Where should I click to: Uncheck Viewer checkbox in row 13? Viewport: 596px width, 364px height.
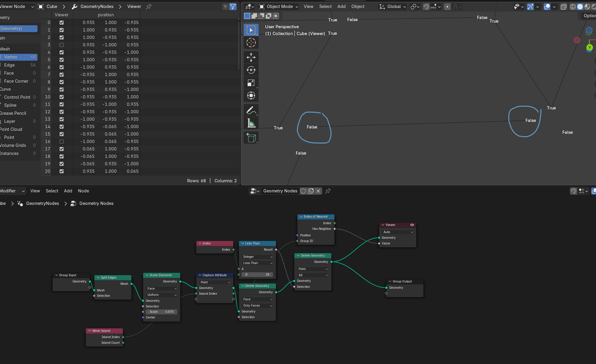62,119
